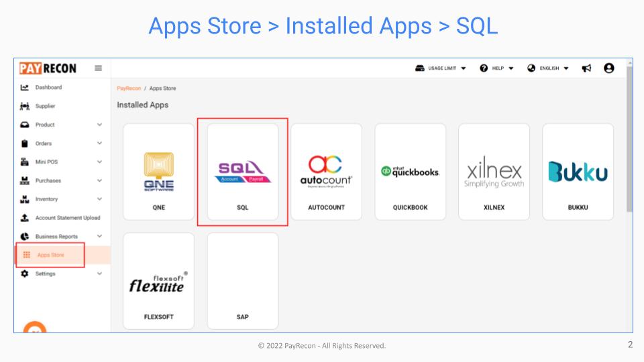
Task: Open the SQL app card
Action: 243,172
